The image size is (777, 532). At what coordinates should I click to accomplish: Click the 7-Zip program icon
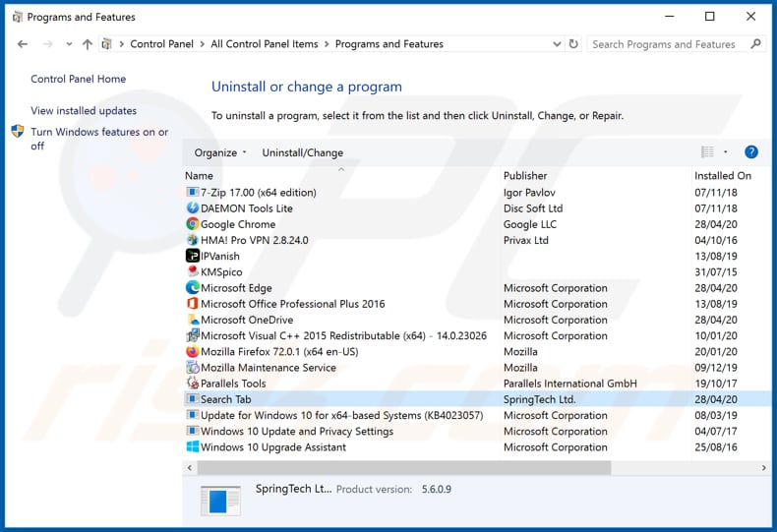coord(192,192)
